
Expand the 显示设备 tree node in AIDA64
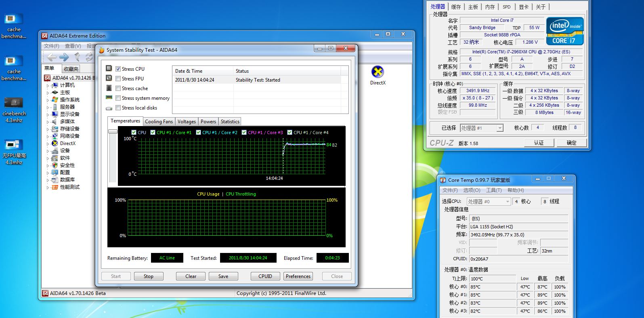coord(48,115)
